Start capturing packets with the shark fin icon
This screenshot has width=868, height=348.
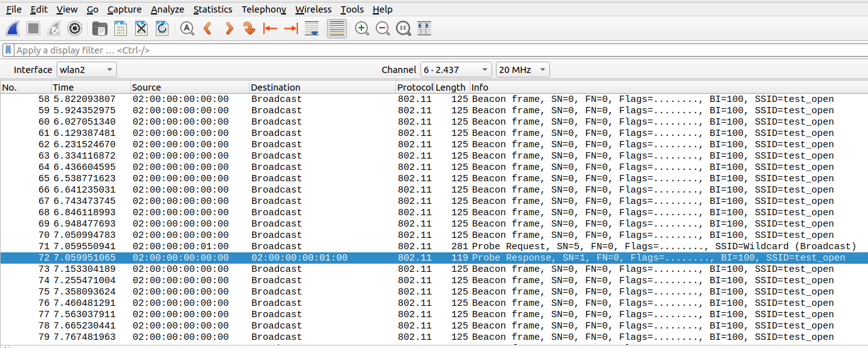13,28
